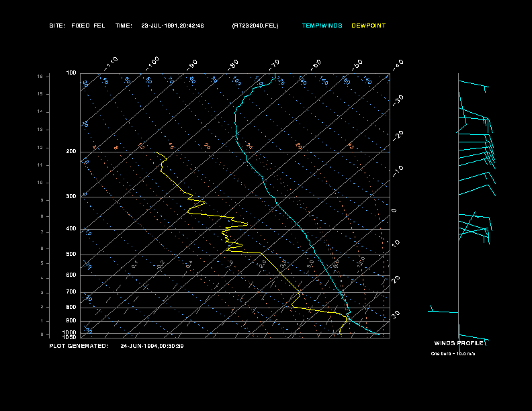
Task: Click the 500 pressure level label
Action: pos(71,254)
